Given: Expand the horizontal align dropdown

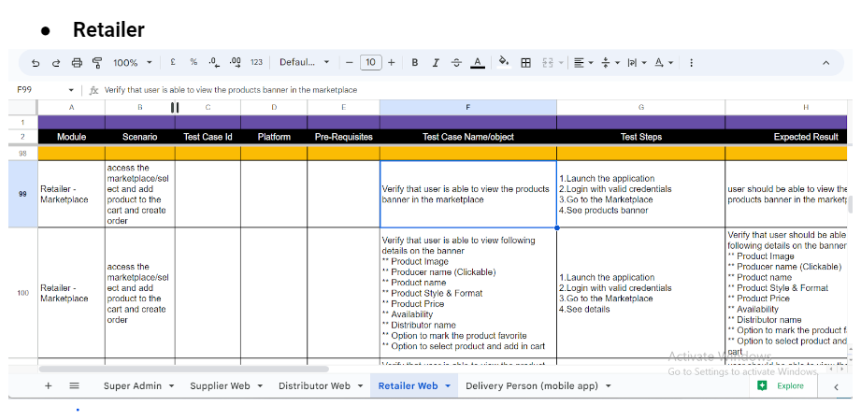Looking at the screenshot, I should click(582, 62).
